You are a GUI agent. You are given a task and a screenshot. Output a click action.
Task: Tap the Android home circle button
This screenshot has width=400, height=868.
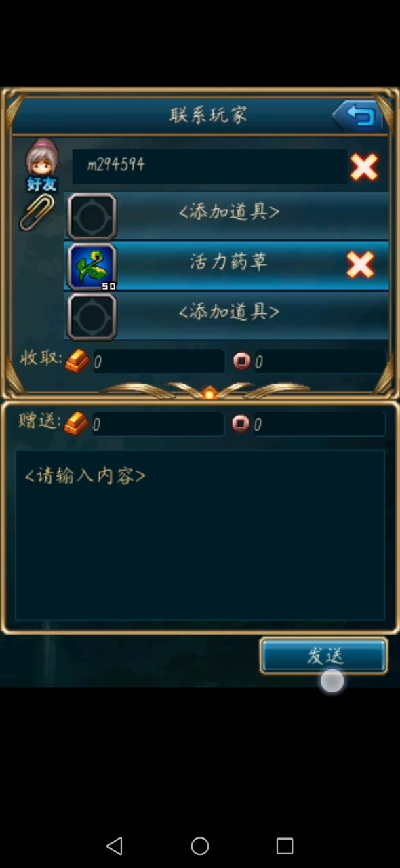point(200,846)
